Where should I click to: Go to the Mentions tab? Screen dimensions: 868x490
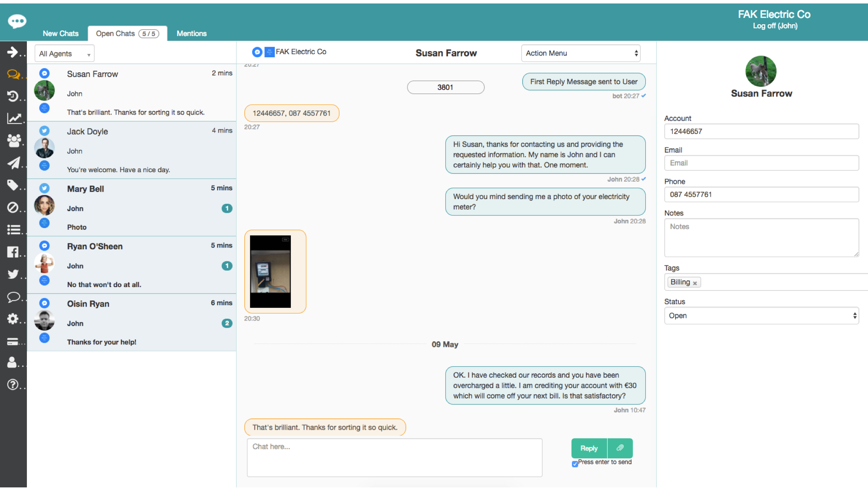tap(191, 33)
